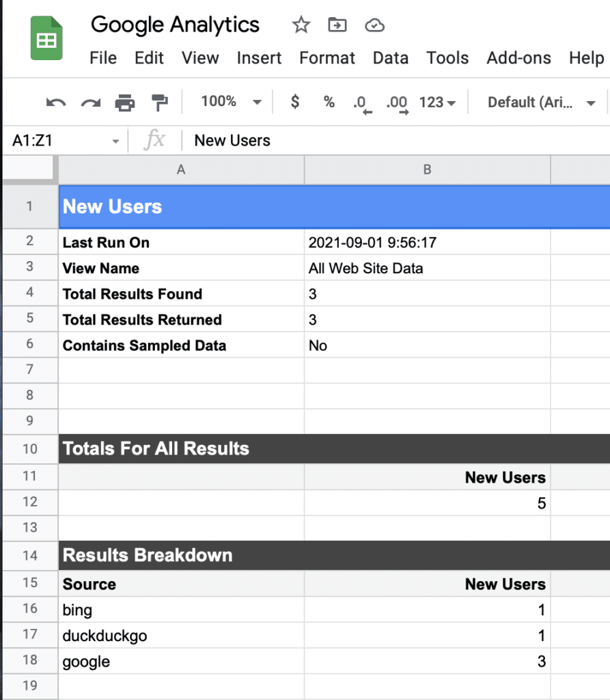Select the Last Run On cell
The height and width of the screenshot is (700, 610).
(182, 243)
